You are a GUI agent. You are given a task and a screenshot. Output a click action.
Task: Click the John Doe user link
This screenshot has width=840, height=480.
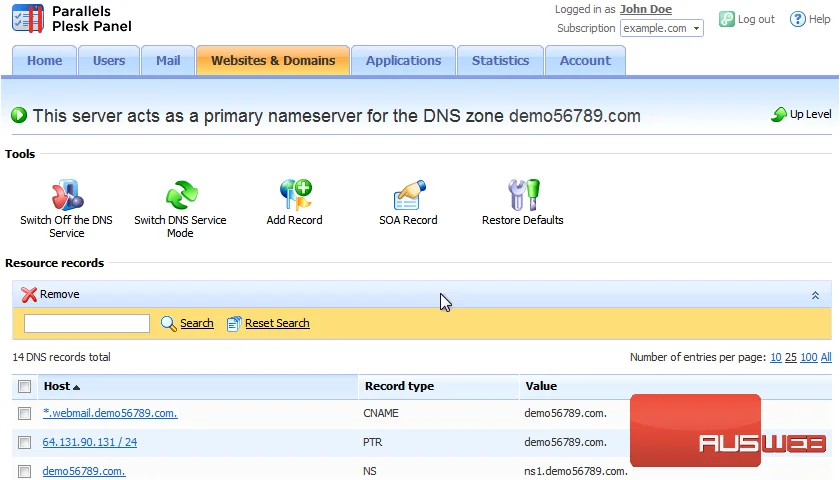646,9
